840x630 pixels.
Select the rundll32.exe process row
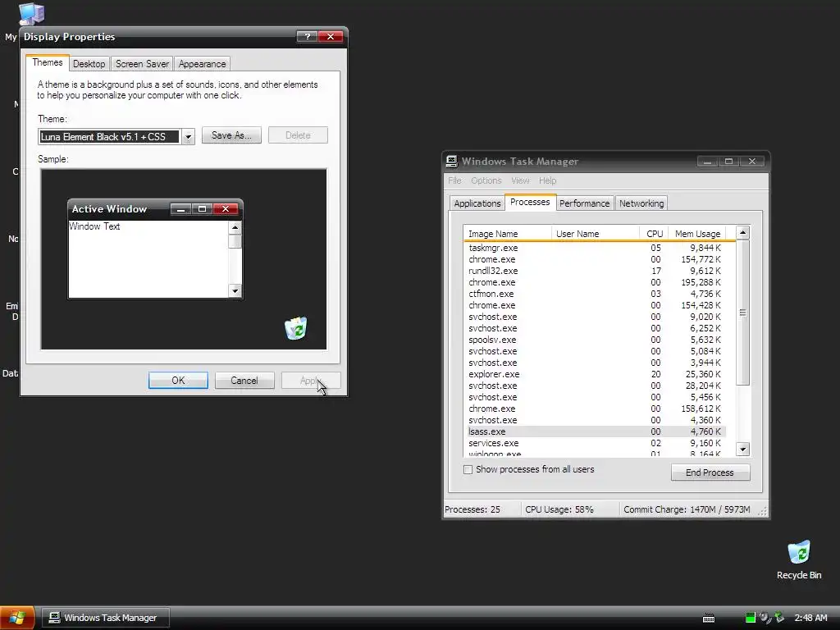tap(595, 271)
